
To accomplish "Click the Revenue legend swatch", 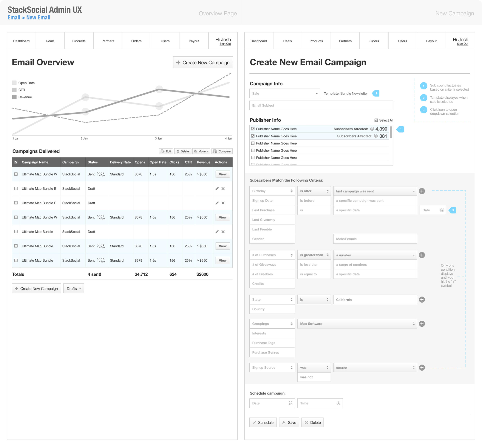I will [x=14, y=97].
